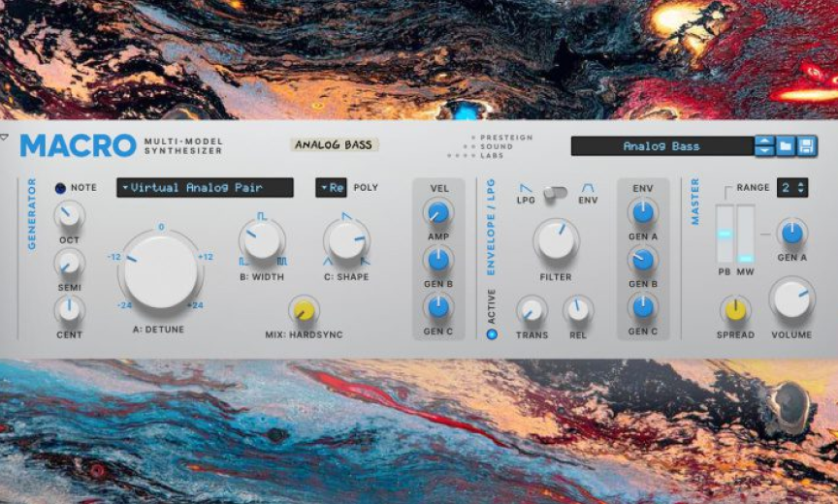Click the yellow MIX: HARDSYNC knob

[x=304, y=310]
